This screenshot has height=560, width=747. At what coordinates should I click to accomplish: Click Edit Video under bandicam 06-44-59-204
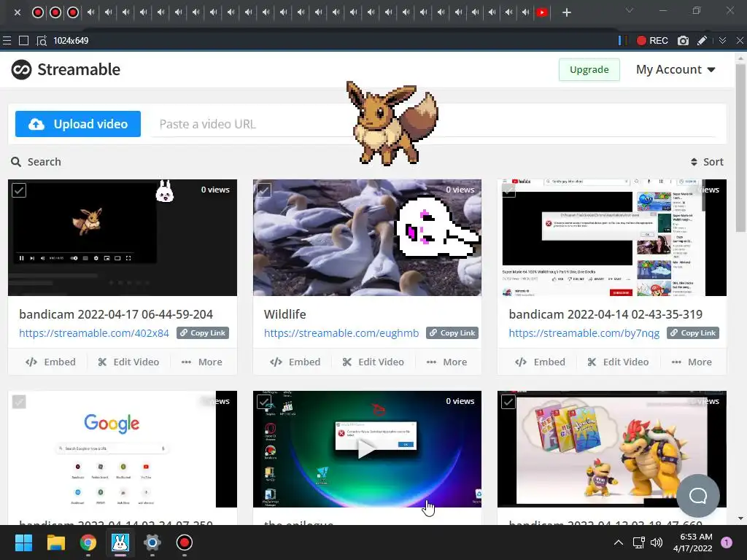[128, 362]
